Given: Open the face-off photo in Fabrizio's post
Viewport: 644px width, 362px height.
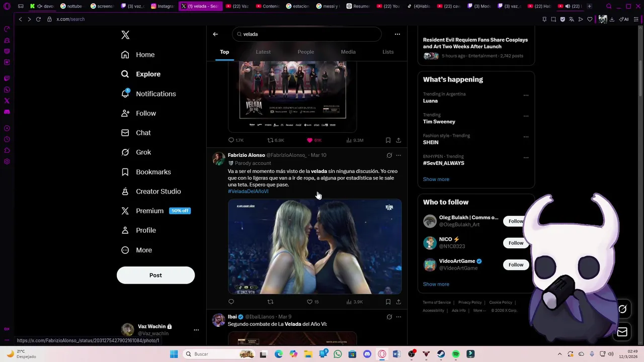Looking at the screenshot, I should click(315, 246).
